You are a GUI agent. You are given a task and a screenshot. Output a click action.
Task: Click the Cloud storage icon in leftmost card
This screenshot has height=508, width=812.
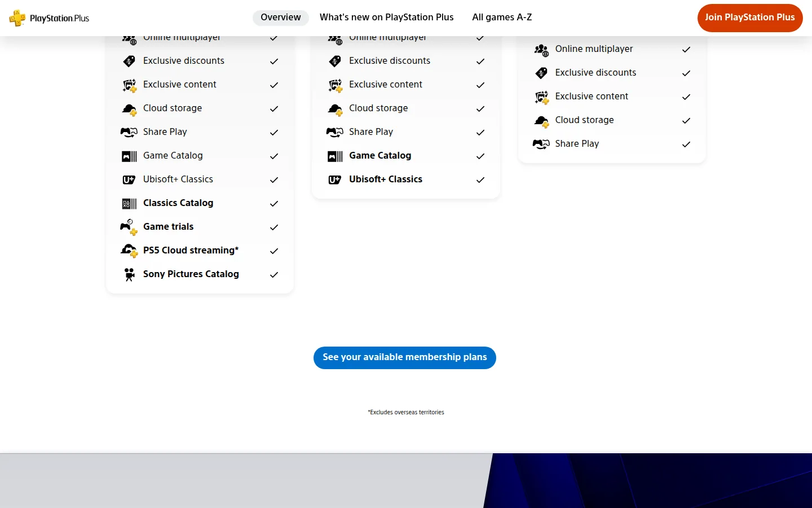[x=129, y=109]
